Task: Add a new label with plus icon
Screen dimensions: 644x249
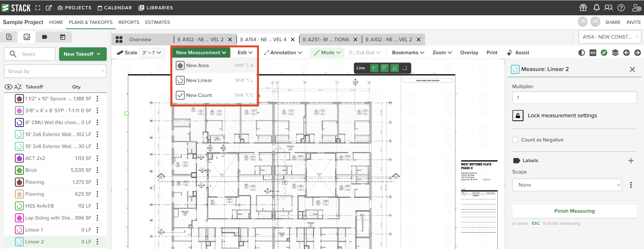Action: point(631,161)
